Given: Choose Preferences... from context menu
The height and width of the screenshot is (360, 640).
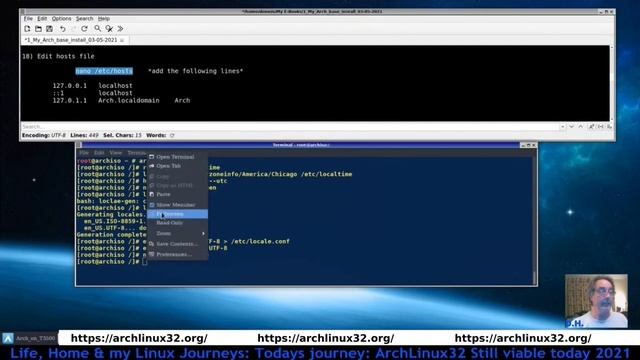Looking at the screenshot, I should click(x=178, y=254).
